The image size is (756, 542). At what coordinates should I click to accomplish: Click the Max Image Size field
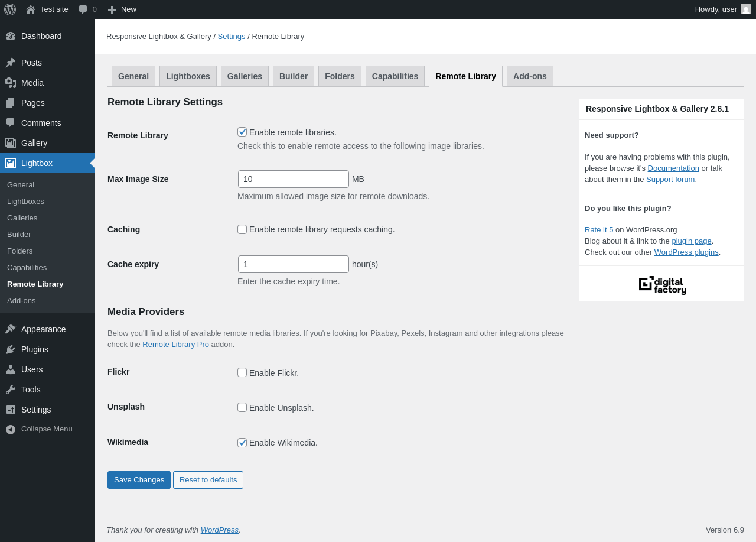pyautogui.click(x=294, y=179)
